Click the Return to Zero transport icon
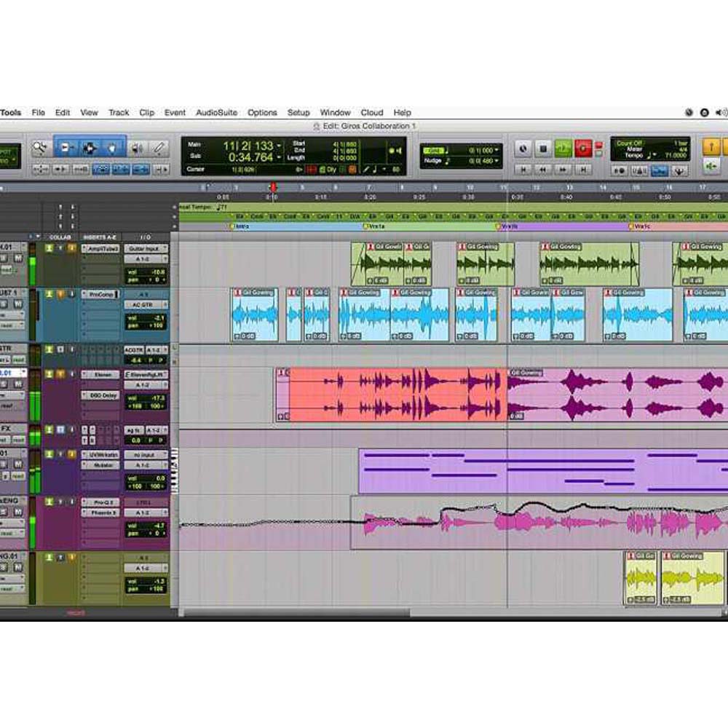The width and height of the screenshot is (728, 728). point(522,170)
